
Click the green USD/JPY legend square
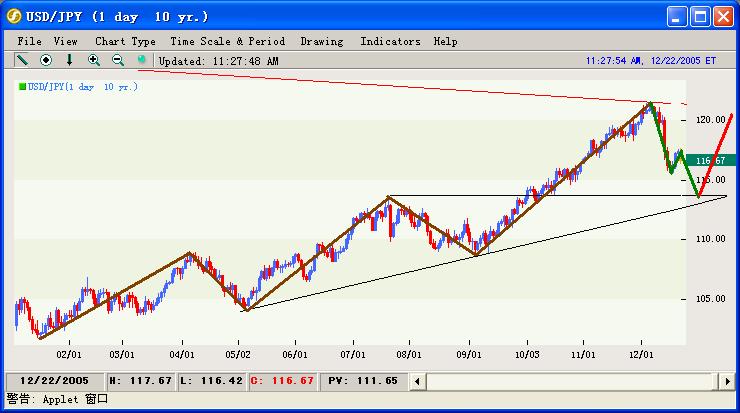pos(22,86)
